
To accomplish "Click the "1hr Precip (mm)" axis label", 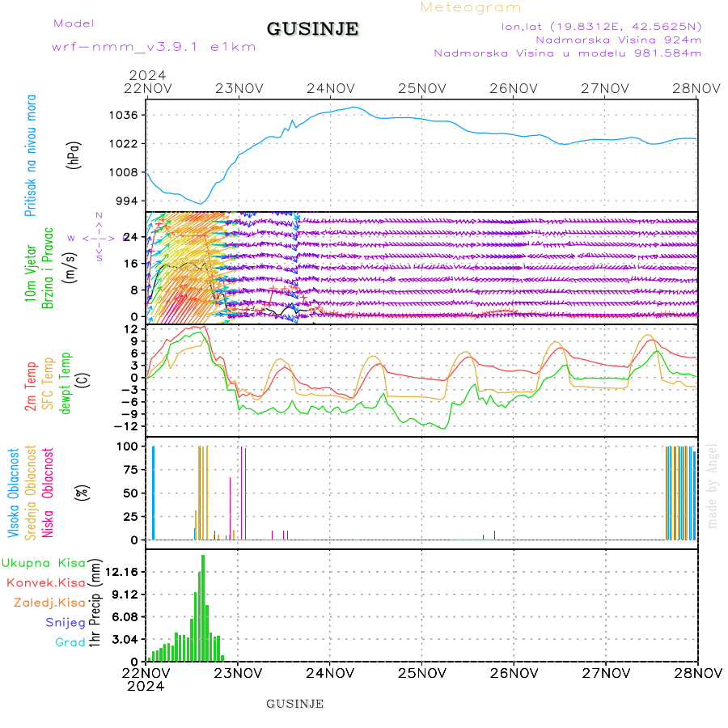I will [95, 603].
